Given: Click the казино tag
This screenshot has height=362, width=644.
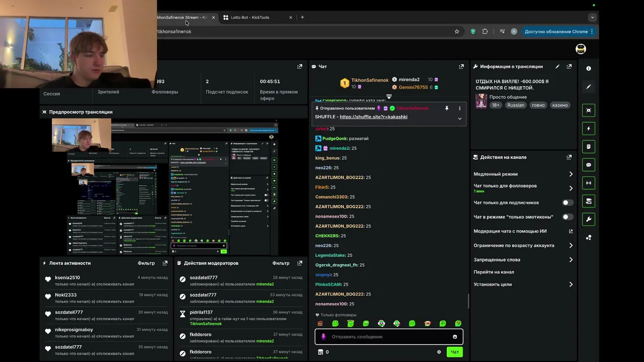Looking at the screenshot, I should point(560,105).
